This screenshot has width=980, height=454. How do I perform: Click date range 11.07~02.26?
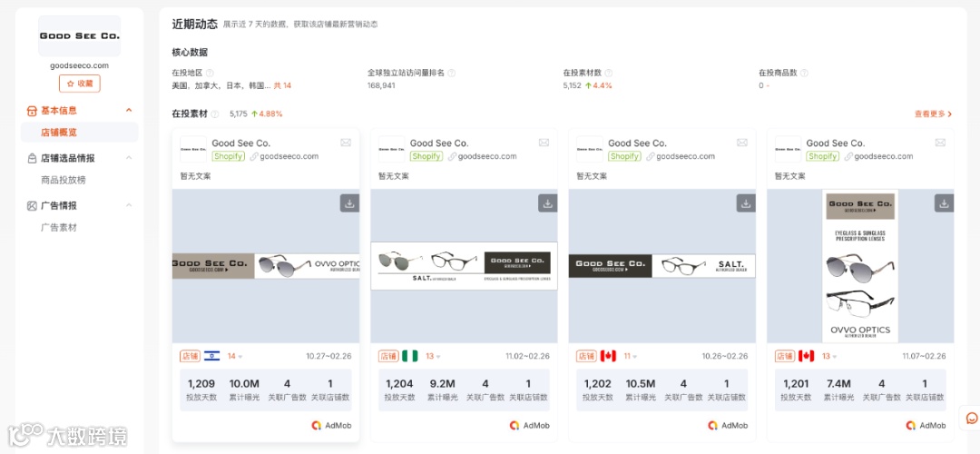point(924,357)
